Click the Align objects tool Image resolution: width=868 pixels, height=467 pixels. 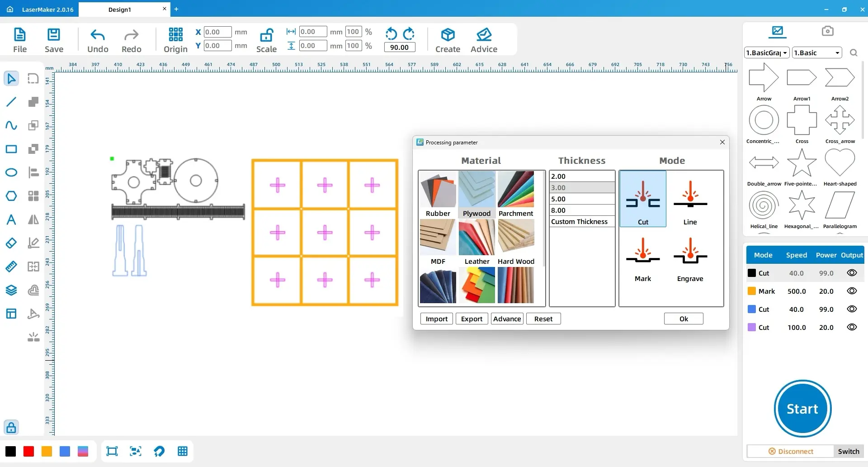pos(33,172)
